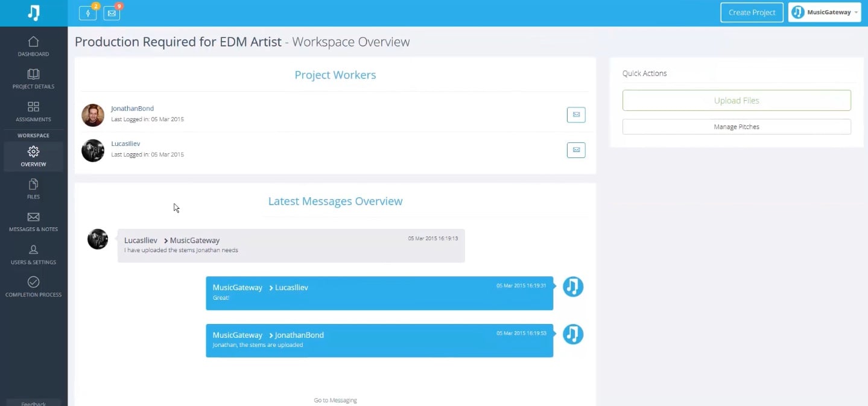Open Messages & Notes in sidebar
The image size is (868, 406).
coord(34,222)
